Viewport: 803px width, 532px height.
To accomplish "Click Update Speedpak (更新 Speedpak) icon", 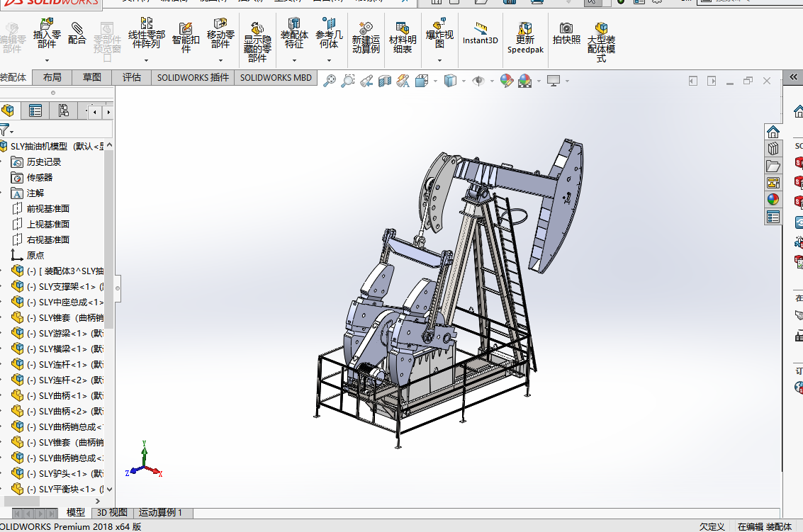I will click(x=525, y=38).
